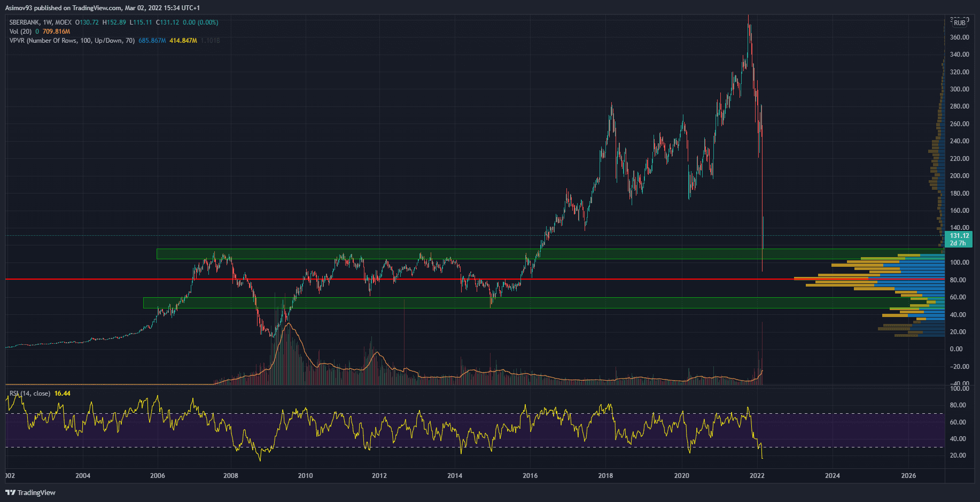Click the blue VPVR value 685.867M
This screenshot has width=980, height=502.
click(x=152, y=41)
